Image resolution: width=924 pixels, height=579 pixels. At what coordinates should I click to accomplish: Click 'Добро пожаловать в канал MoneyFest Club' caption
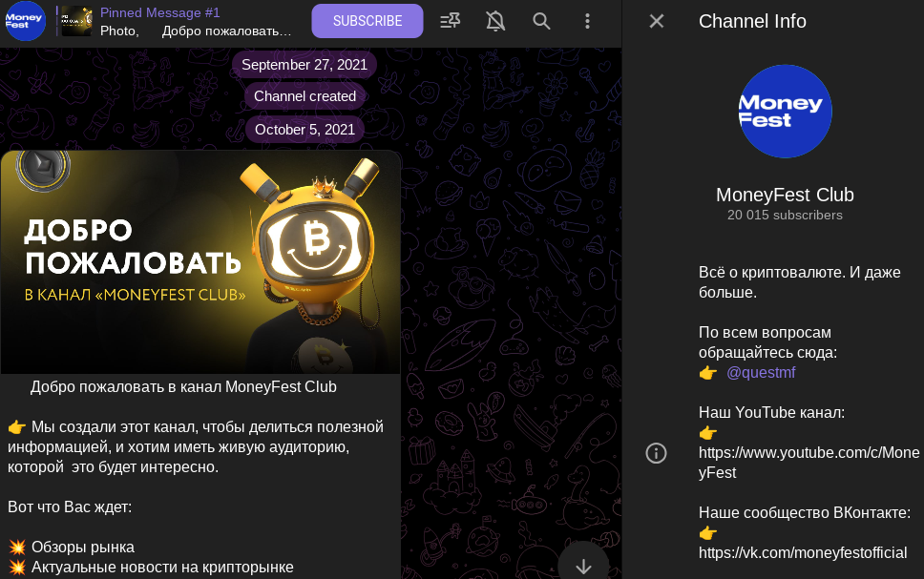183,387
